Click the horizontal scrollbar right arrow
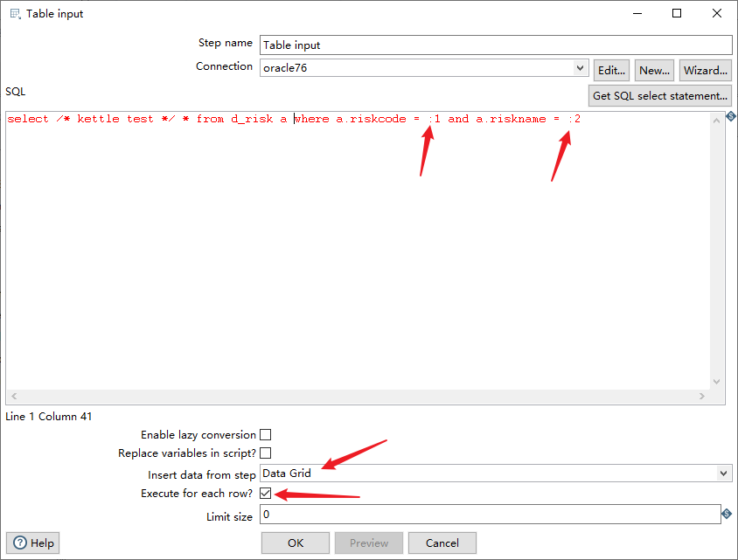738x560 pixels. click(x=702, y=397)
